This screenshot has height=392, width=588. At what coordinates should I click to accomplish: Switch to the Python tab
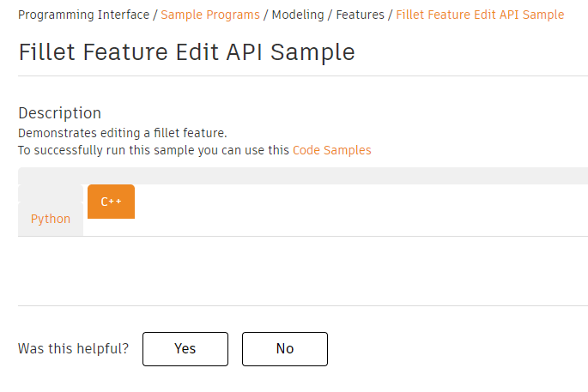(51, 219)
